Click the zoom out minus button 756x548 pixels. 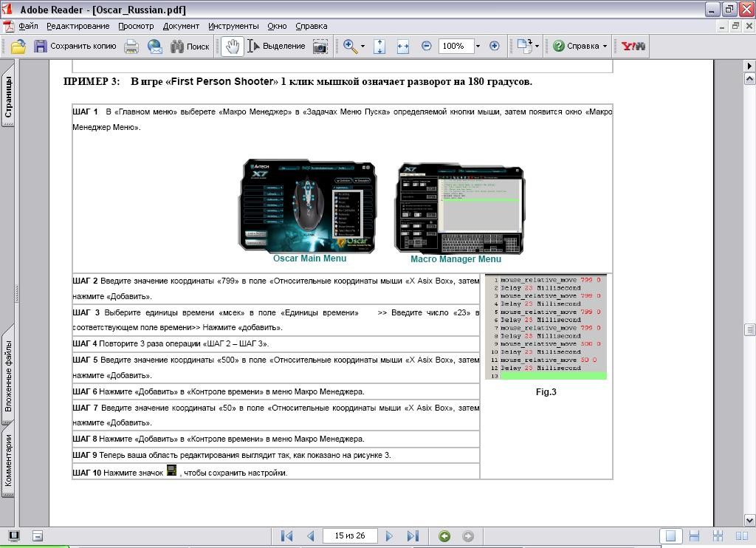[426, 46]
